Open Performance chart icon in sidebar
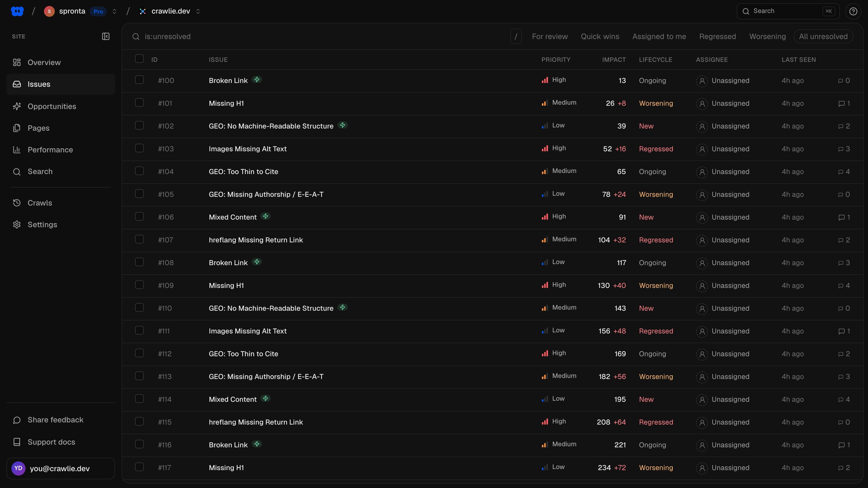Viewport: 868px width, 488px height. [17, 150]
